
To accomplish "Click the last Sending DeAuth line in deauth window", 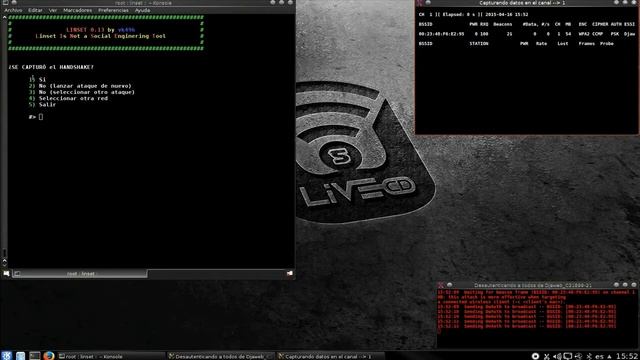I will tap(527, 326).
